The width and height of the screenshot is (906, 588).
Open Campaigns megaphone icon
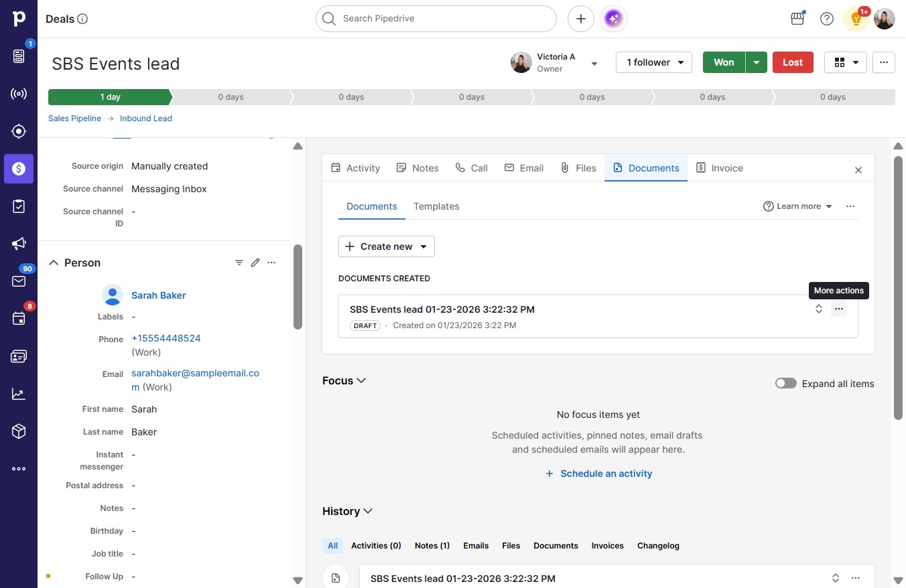click(x=19, y=244)
